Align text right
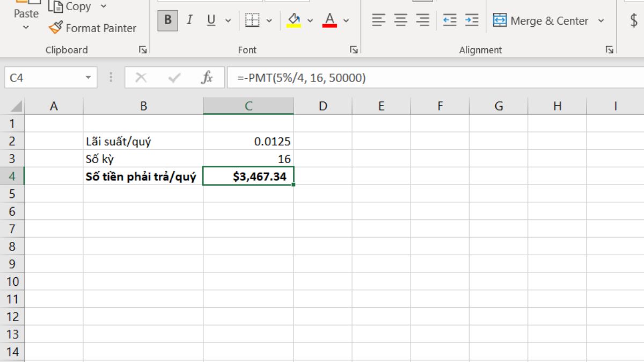644x362 pixels. pyautogui.click(x=423, y=20)
